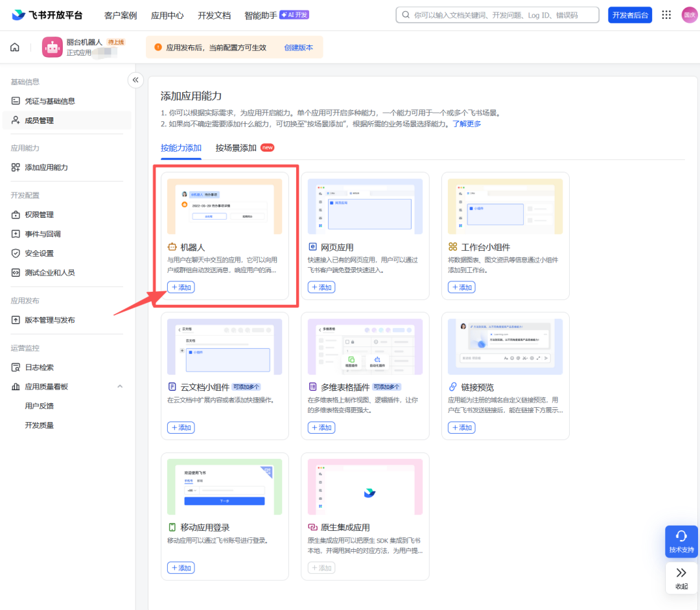Click the 凭证与基础信息 card icon
Screen dimensions: 700x610
pos(16,101)
